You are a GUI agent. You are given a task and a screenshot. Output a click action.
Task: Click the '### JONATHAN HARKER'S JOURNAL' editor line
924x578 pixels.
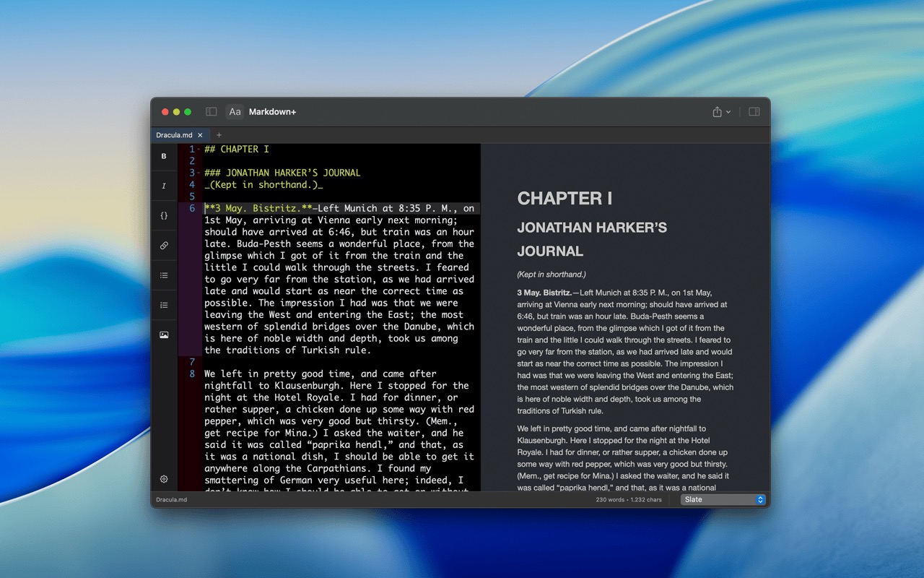coord(282,173)
